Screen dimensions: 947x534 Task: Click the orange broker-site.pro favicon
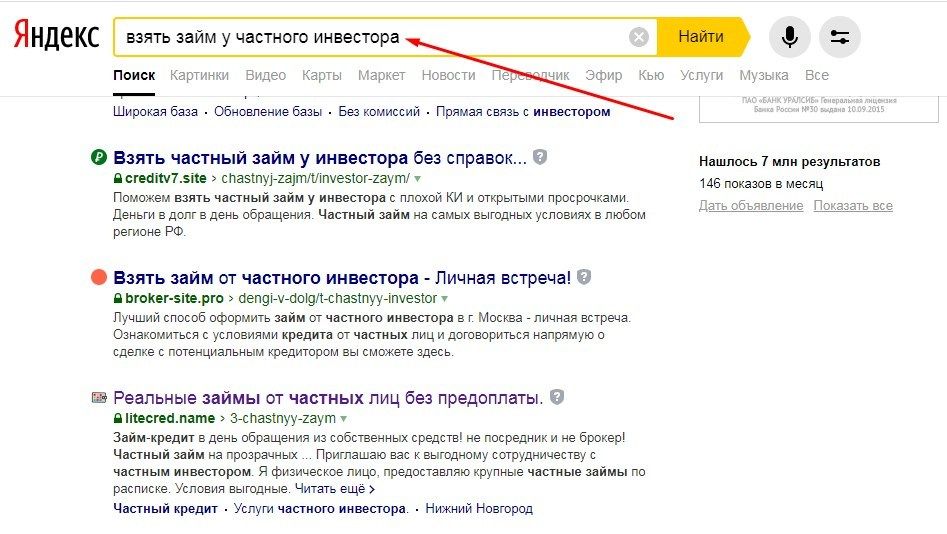pyautogui.click(x=98, y=277)
